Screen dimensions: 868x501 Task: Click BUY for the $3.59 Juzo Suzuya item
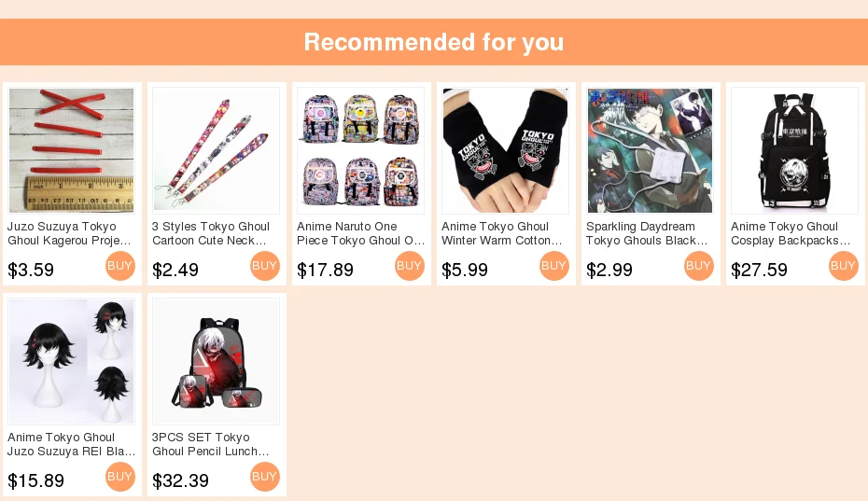click(120, 266)
